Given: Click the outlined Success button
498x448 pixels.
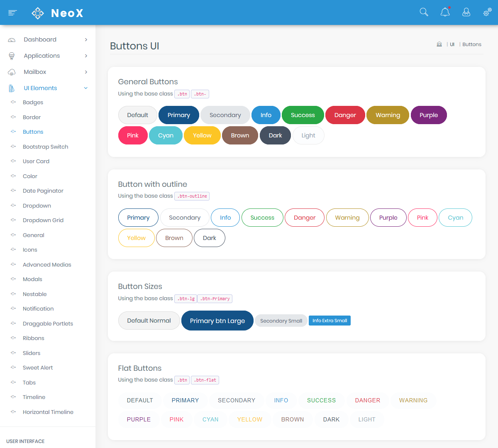Looking at the screenshot, I should 262,218.
